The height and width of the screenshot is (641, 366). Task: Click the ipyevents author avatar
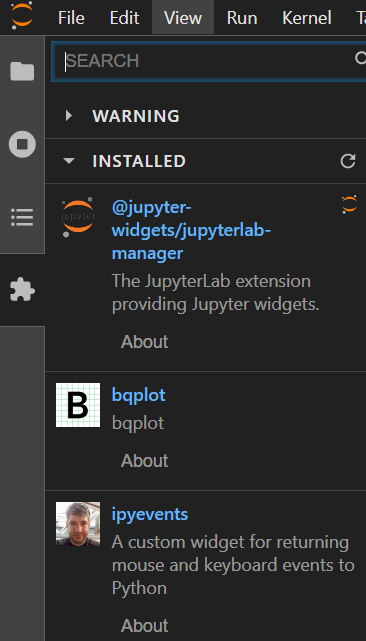78,524
